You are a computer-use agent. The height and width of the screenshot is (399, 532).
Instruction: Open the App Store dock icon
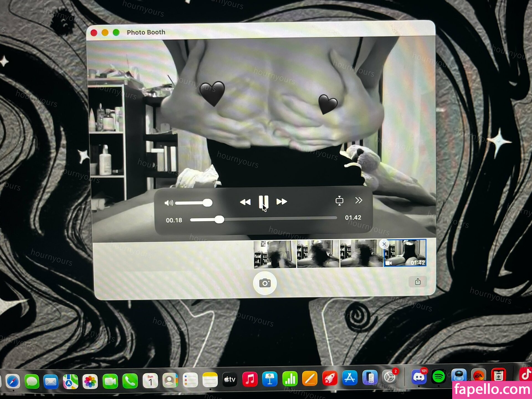[350, 378]
